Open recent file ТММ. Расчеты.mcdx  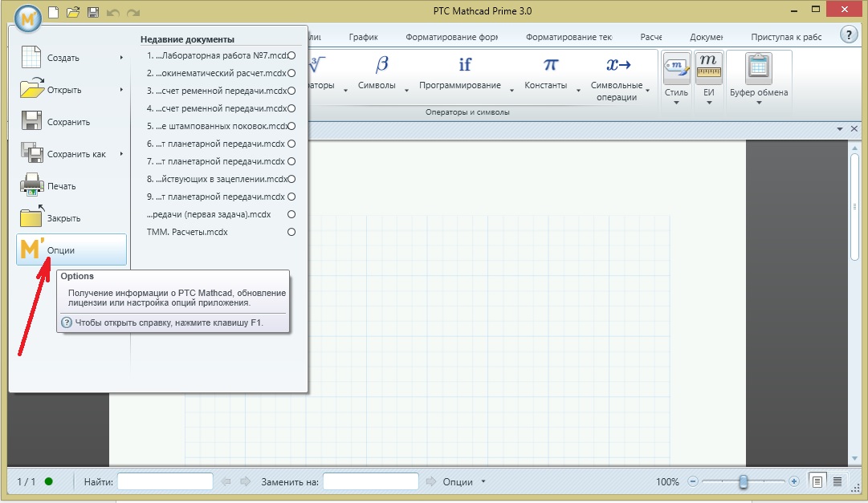187,233
